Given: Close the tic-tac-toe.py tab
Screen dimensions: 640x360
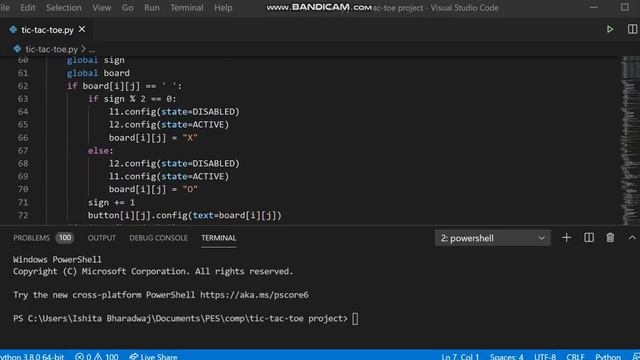Looking at the screenshot, I should pos(82,29).
